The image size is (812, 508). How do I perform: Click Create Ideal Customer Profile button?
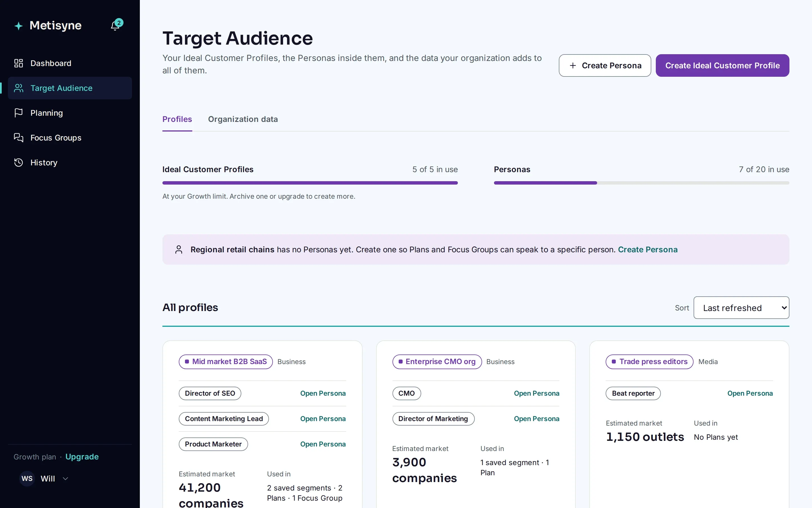pos(722,65)
